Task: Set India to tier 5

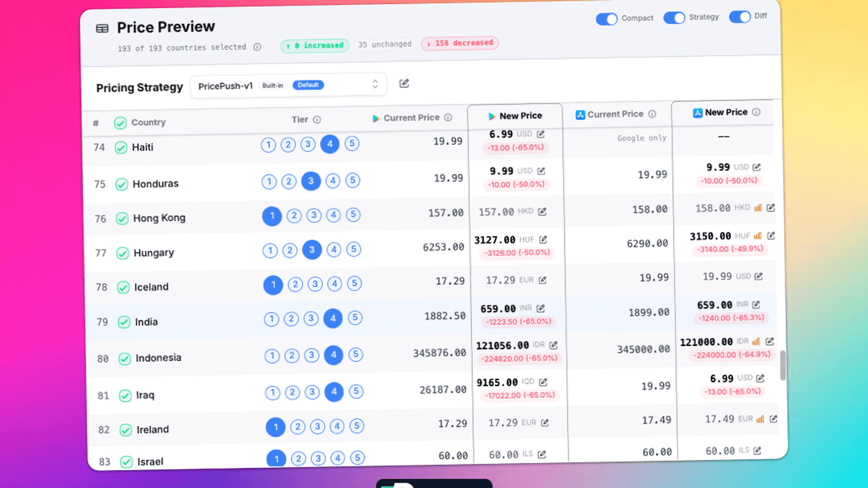Action: point(355,318)
